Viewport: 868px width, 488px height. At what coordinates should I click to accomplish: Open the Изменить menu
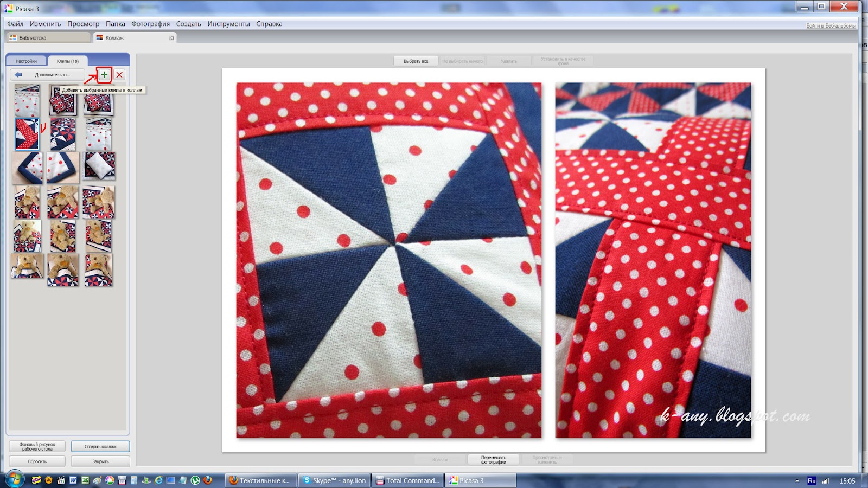46,24
